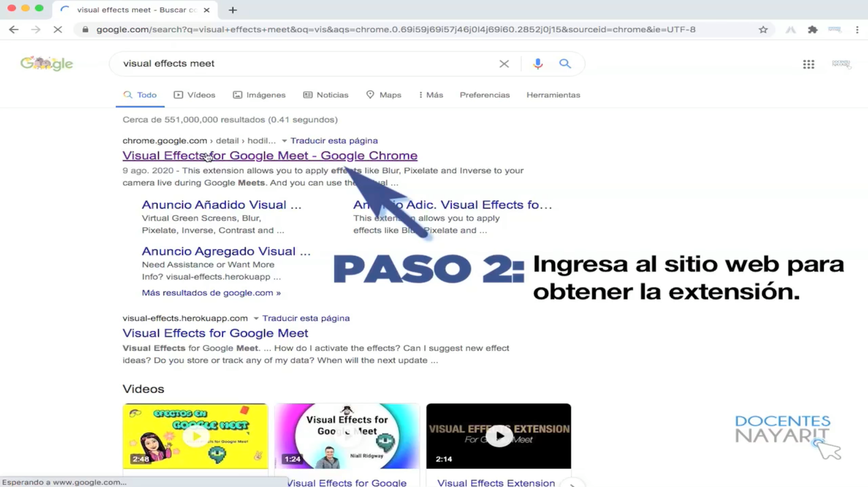Expand dropdown arrow beside chrome.google.com result

(x=284, y=141)
